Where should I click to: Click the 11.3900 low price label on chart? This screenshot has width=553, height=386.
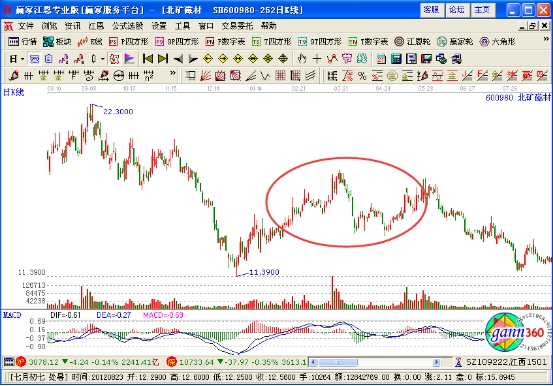pyautogui.click(x=264, y=272)
